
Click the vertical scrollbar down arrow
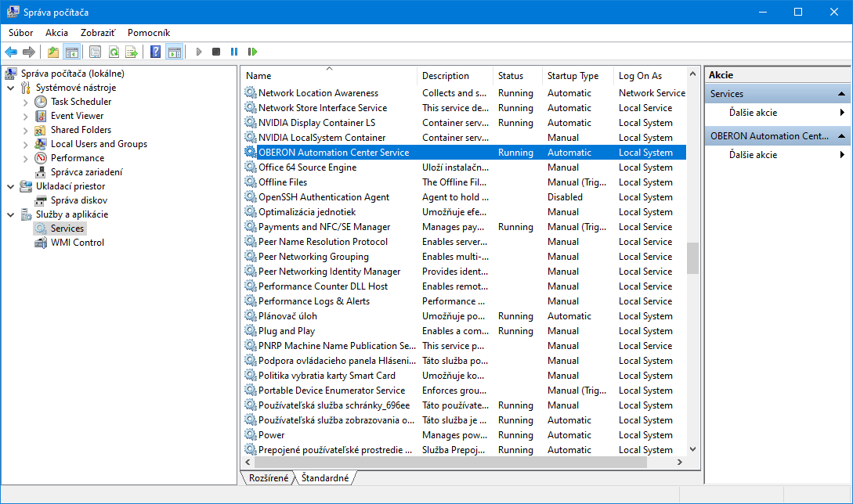(692, 449)
